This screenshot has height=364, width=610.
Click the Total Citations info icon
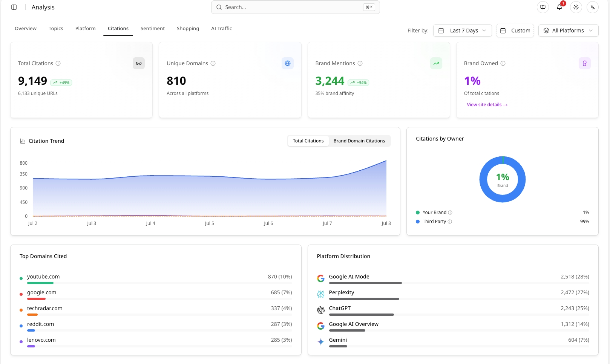click(x=58, y=63)
